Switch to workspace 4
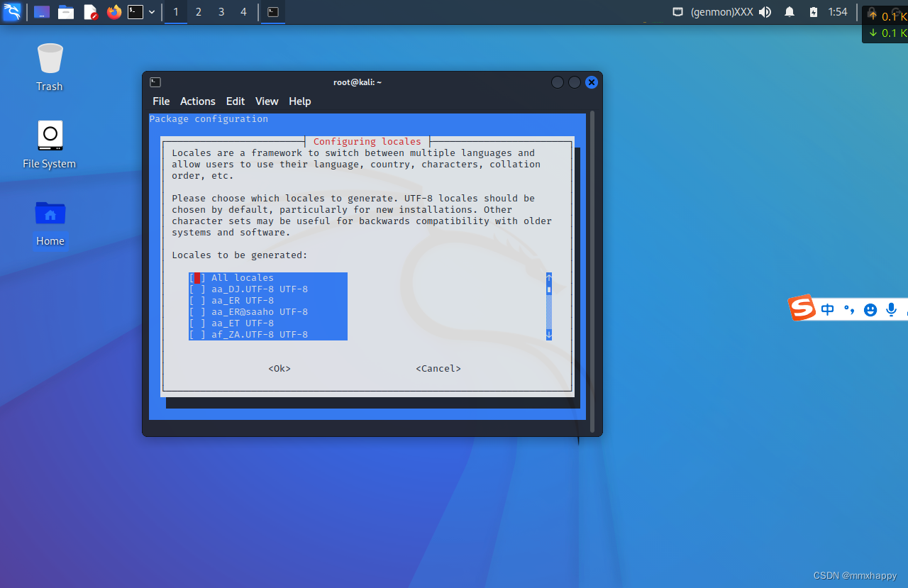 (x=244, y=12)
